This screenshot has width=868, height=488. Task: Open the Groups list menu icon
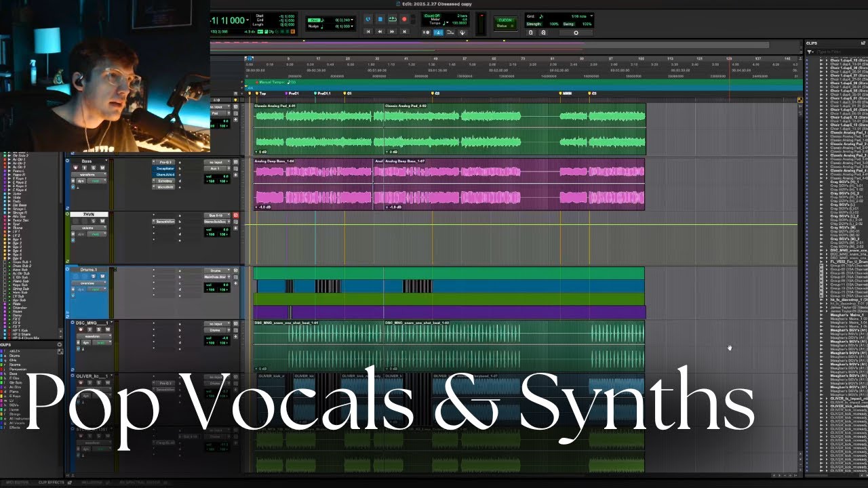[x=59, y=344]
